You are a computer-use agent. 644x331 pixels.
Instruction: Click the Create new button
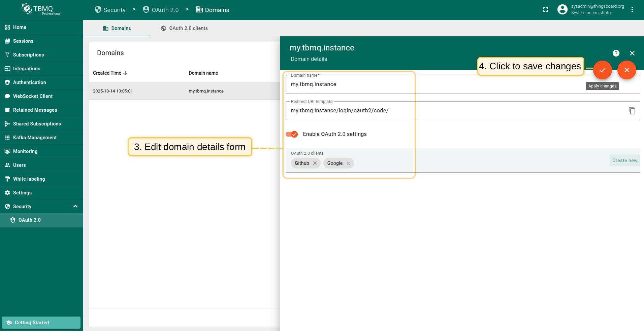[624, 160]
